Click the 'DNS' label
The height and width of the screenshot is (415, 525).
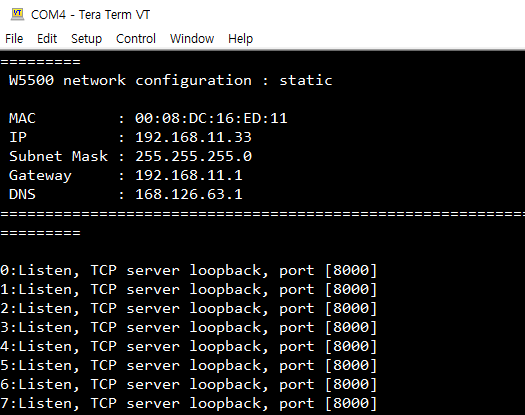tap(22, 194)
